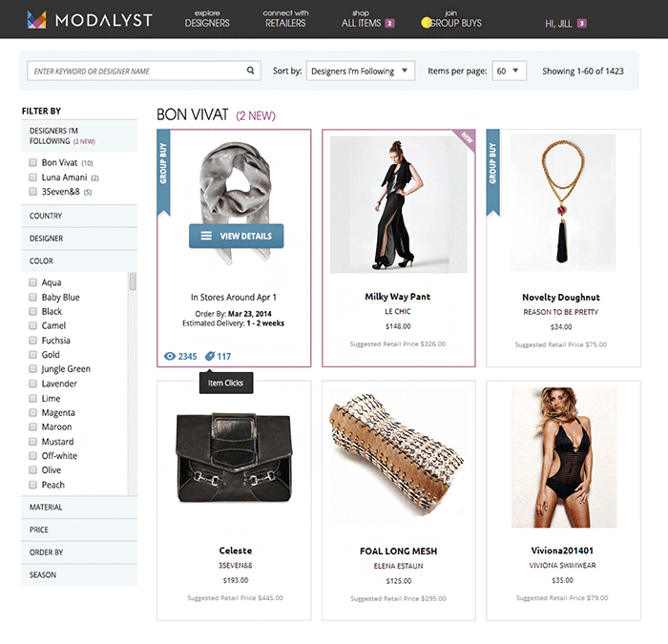Screen dimensions: 668x644
Task: Open the Celeste product title
Action: click(236, 551)
